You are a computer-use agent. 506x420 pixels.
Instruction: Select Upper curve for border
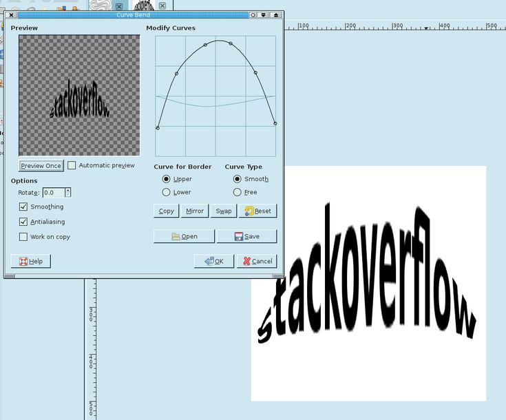point(166,179)
